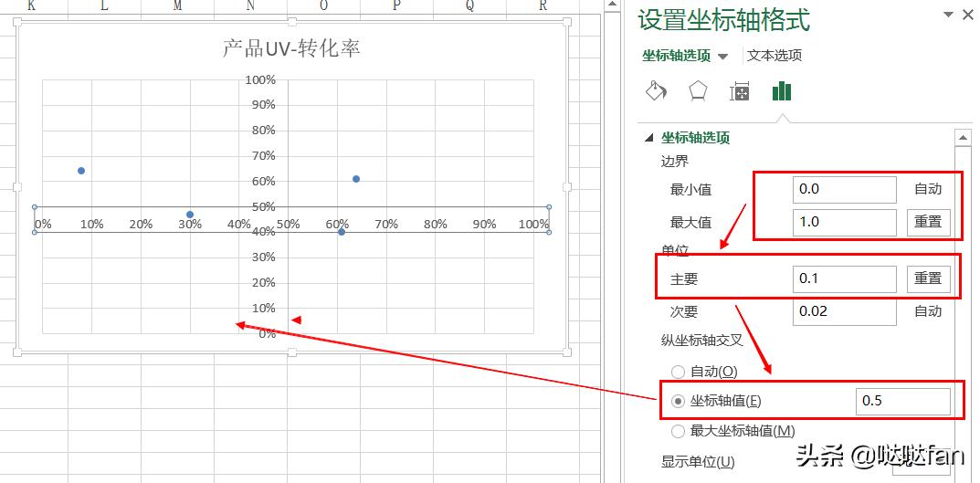Select the Axis Options bar chart icon

[x=782, y=90]
